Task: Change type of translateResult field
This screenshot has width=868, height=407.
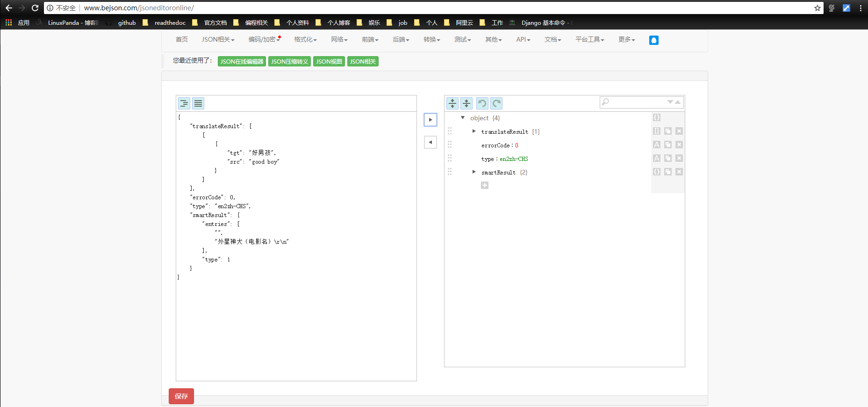Action: (x=657, y=131)
